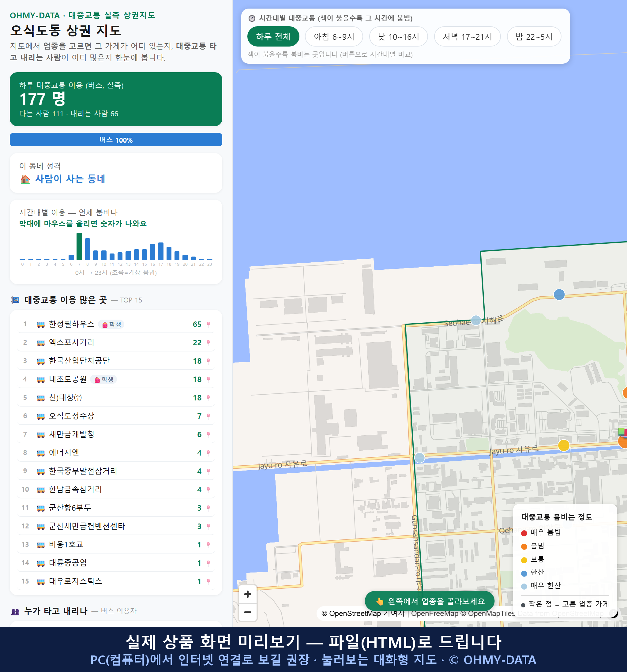
Task: Click the pin icon for 오식도정수장
Action: [x=208, y=416]
